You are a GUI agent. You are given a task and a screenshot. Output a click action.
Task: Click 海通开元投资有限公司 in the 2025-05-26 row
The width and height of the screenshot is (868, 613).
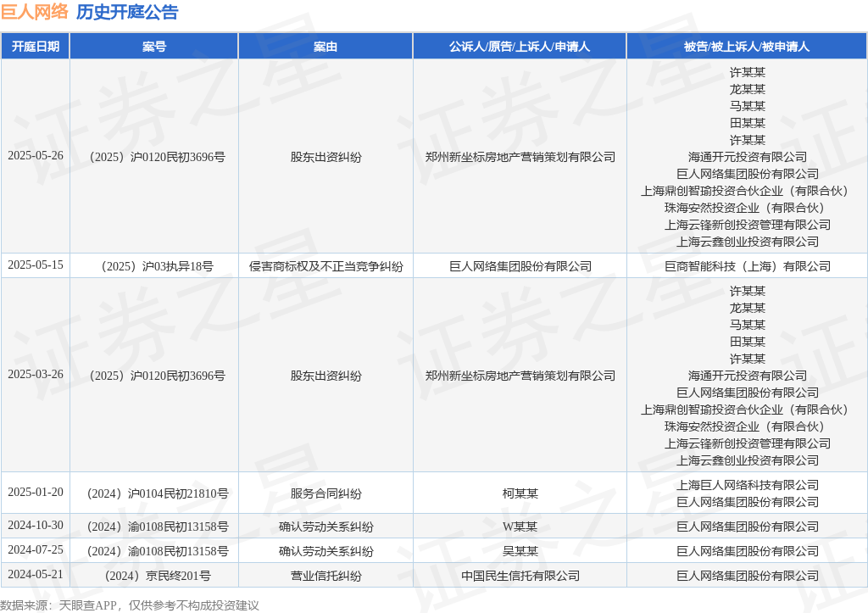[747, 157]
